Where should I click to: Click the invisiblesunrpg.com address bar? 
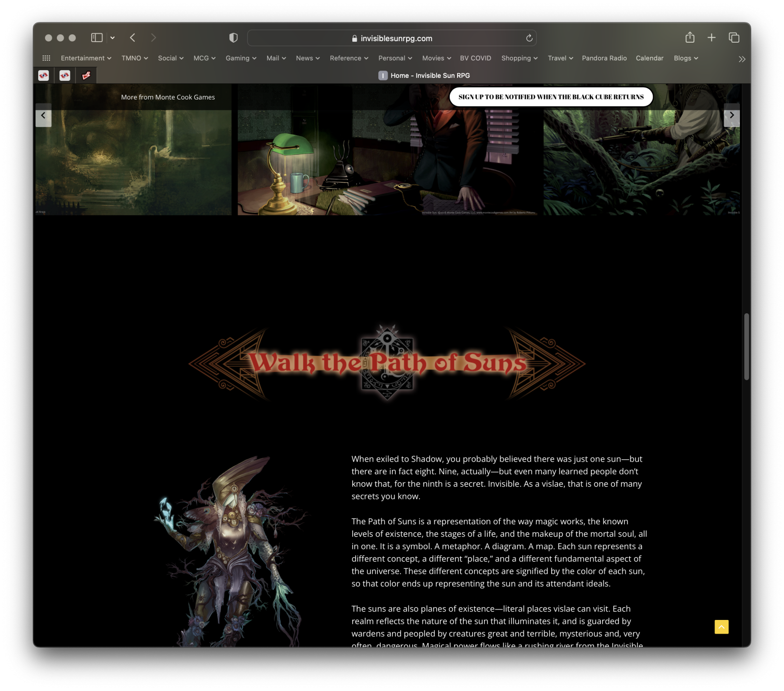click(x=392, y=38)
